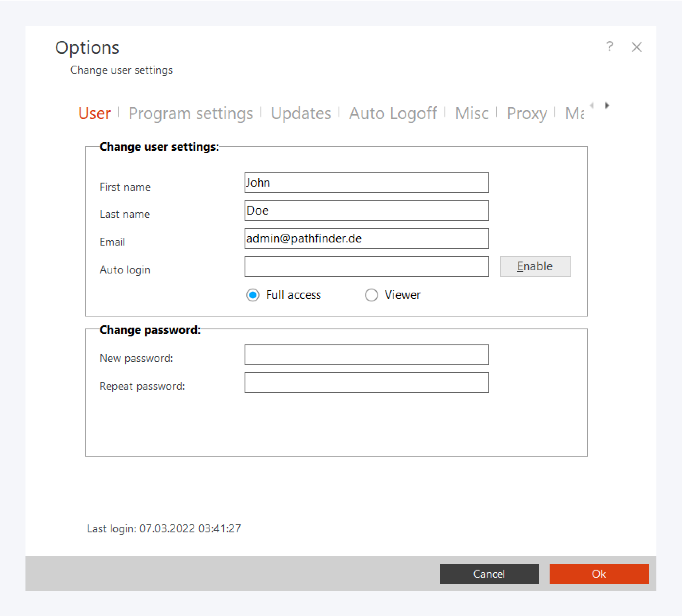This screenshot has width=682, height=616.
Task: Open the Program settings tab
Action: point(190,113)
